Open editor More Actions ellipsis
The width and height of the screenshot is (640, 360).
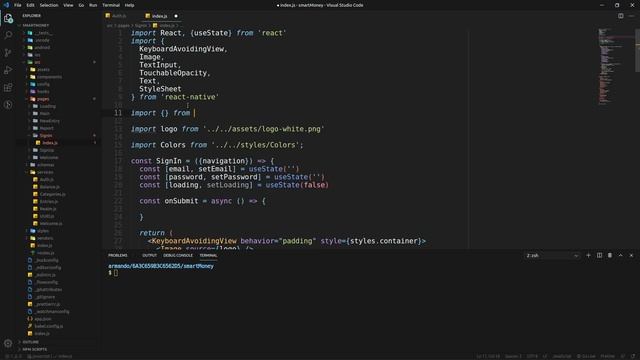[631, 16]
